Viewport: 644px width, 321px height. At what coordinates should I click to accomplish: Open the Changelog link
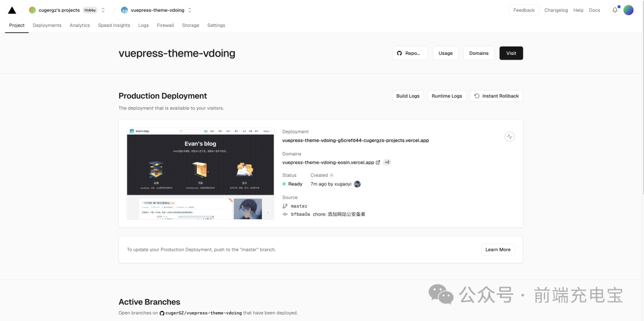(x=556, y=10)
